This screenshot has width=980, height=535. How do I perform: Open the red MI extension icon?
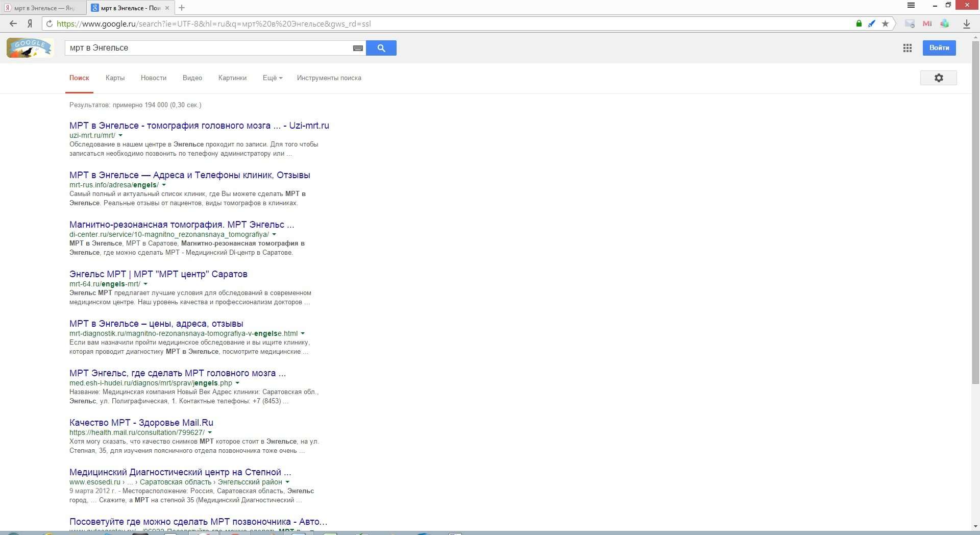pyautogui.click(x=927, y=23)
